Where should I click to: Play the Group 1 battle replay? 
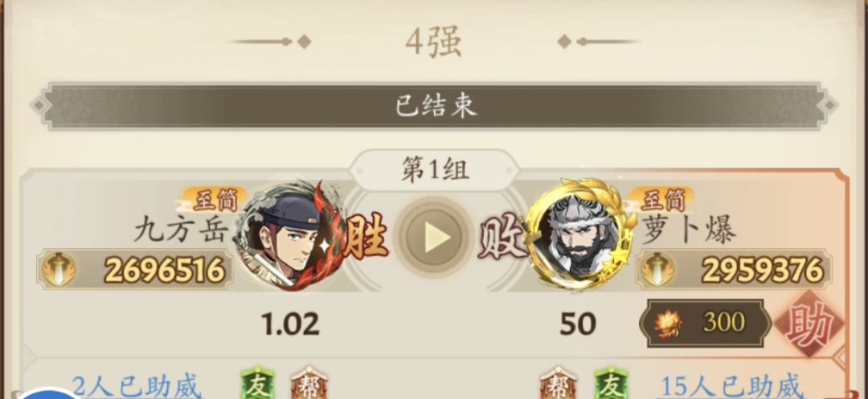point(435,237)
